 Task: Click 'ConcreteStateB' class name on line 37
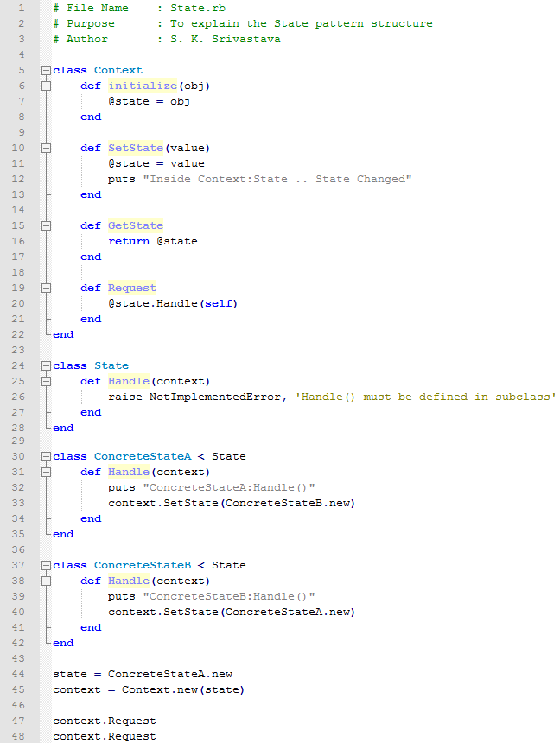point(143,565)
